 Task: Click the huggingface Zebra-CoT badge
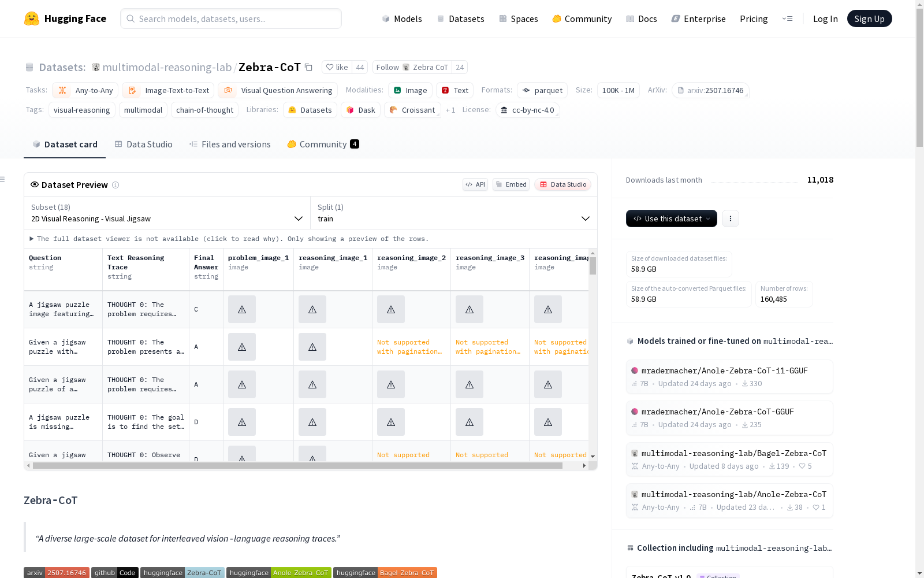tap(182, 573)
